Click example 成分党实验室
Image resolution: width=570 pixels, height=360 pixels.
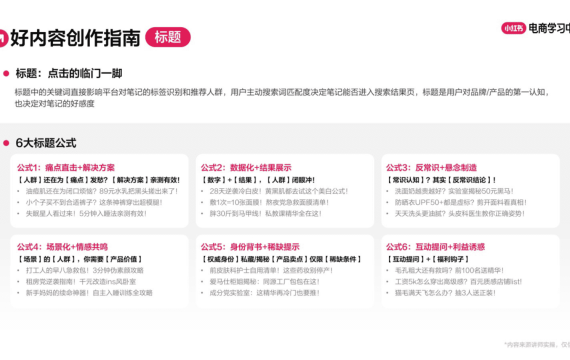(x=264, y=293)
